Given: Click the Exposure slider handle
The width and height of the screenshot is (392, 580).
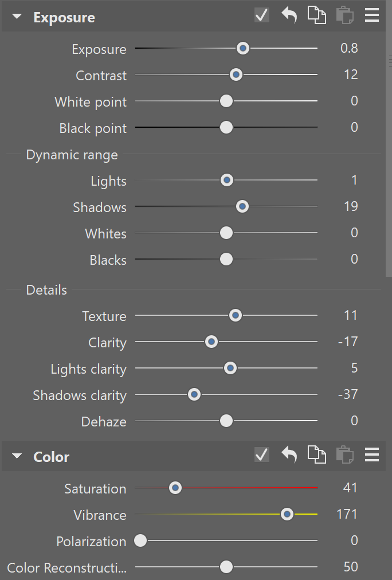Looking at the screenshot, I should [243, 49].
